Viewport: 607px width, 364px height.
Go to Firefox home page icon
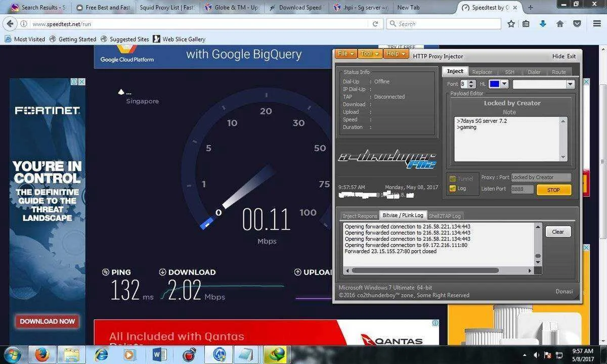tap(560, 24)
